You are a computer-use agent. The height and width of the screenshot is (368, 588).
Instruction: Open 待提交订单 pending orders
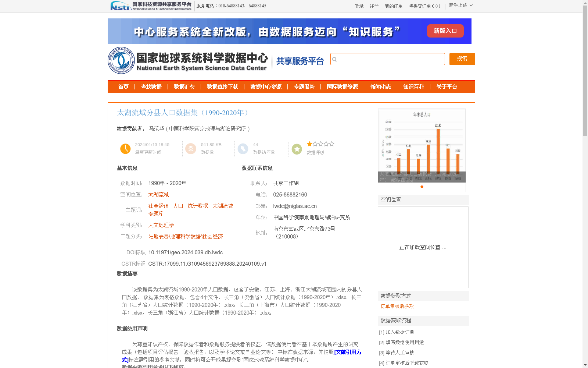click(424, 6)
